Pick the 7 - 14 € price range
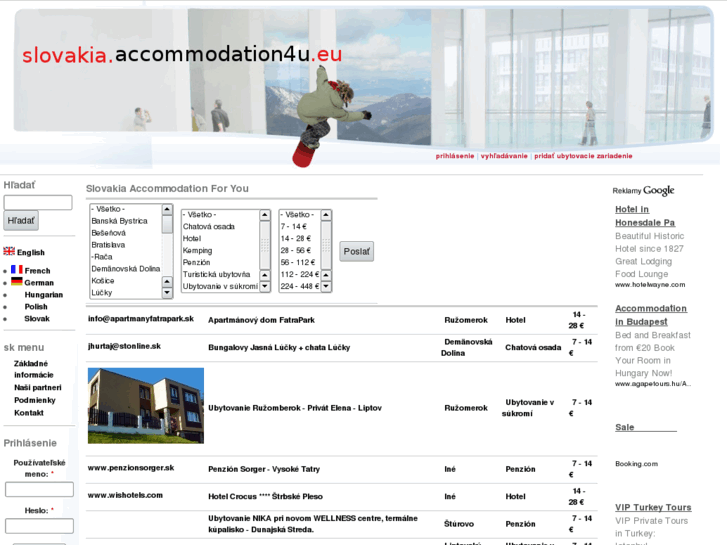This screenshot has height=545, width=727. (293, 226)
